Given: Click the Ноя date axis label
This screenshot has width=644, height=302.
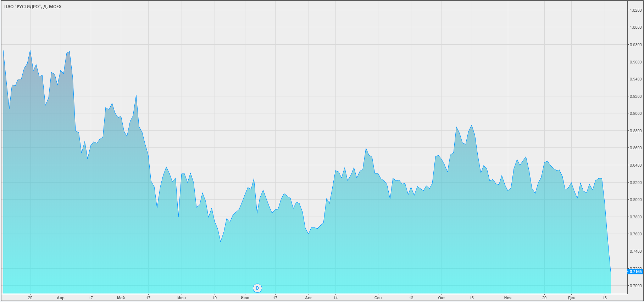Looking at the screenshot, I should point(508,298).
